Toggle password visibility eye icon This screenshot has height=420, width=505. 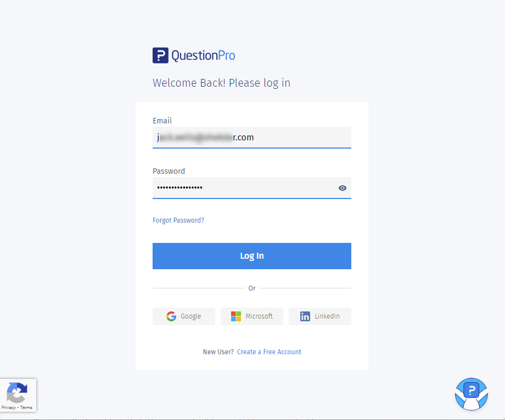click(x=343, y=188)
